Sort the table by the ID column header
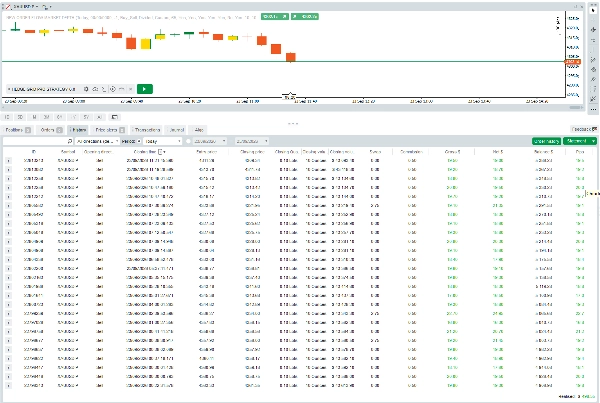The image size is (600, 403). click(x=34, y=152)
